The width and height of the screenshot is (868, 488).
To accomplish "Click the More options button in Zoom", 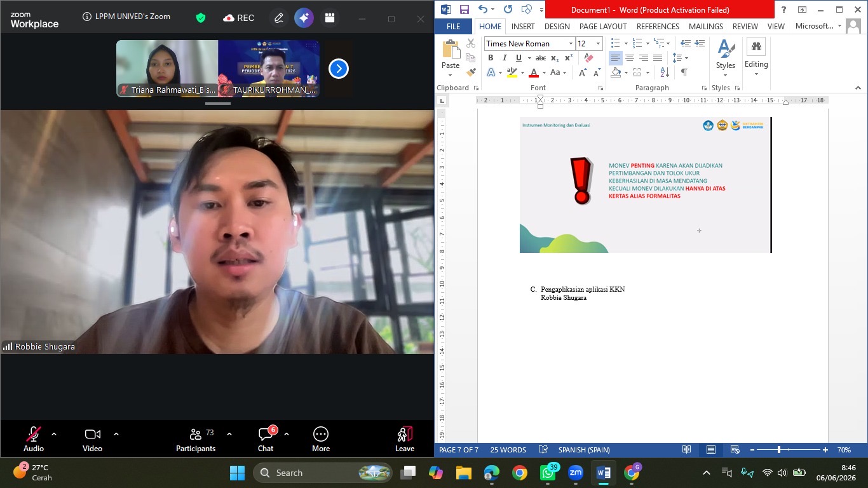I will click(321, 438).
